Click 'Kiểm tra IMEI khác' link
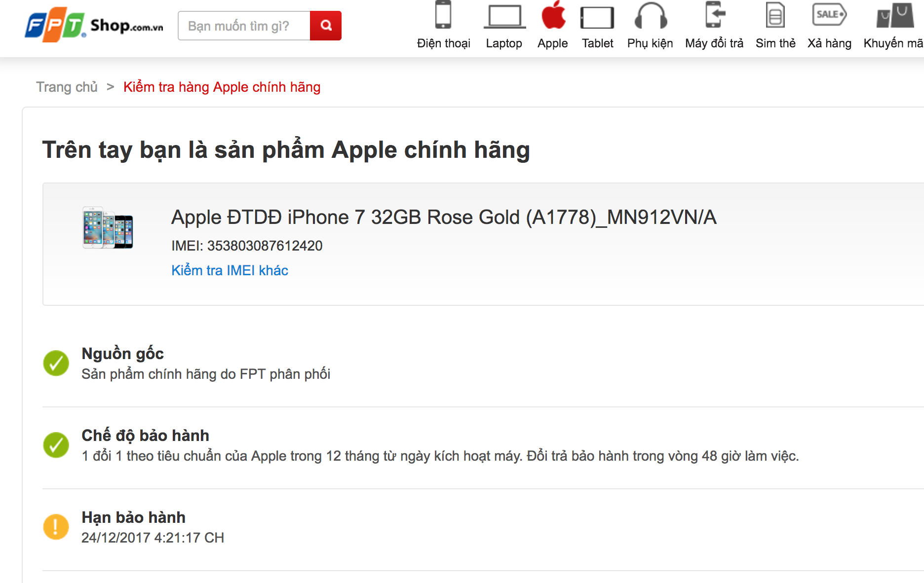The image size is (924, 583). coord(230,270)
